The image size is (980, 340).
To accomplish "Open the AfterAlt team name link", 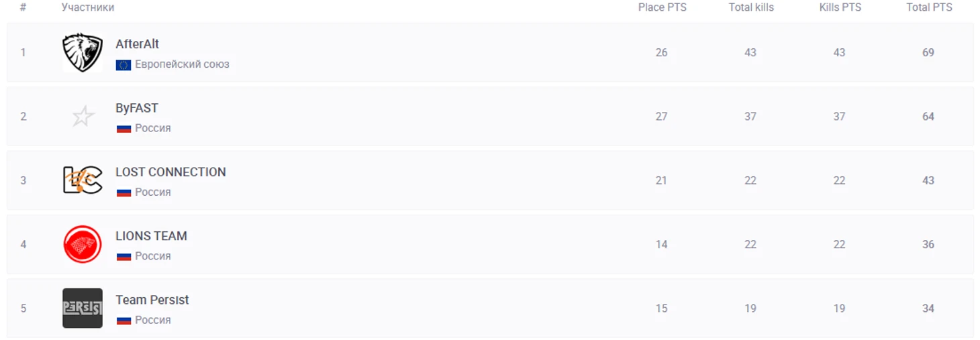I will 138,44.
